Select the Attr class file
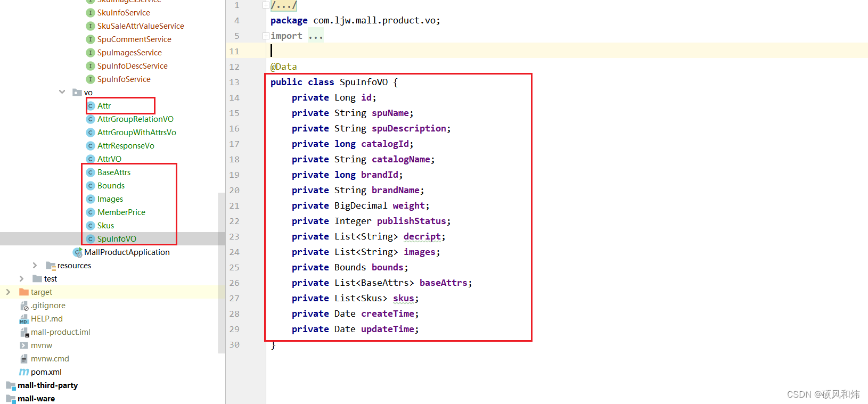Screen dimensions: 868x404 [x=104, y=106]
